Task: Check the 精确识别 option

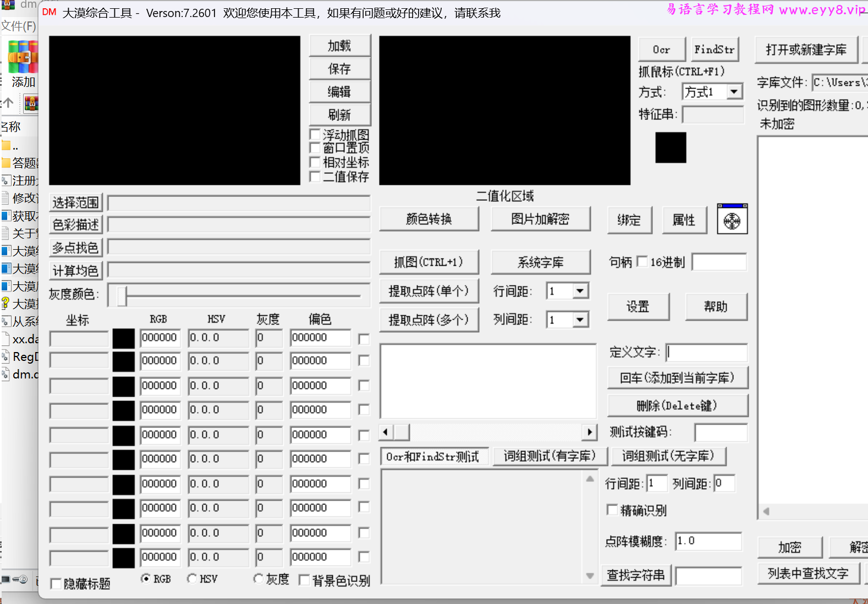Action: click(x=612, y=510)
